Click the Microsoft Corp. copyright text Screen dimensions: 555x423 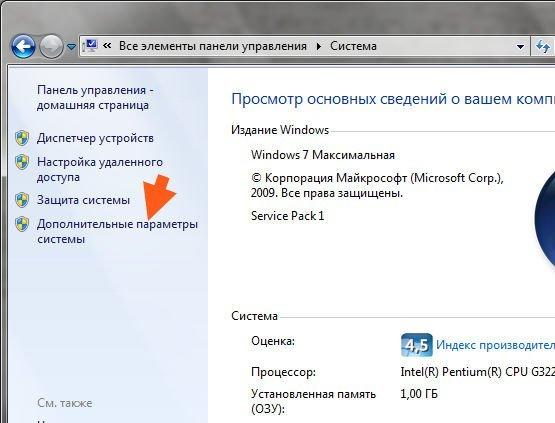(377, 185)
